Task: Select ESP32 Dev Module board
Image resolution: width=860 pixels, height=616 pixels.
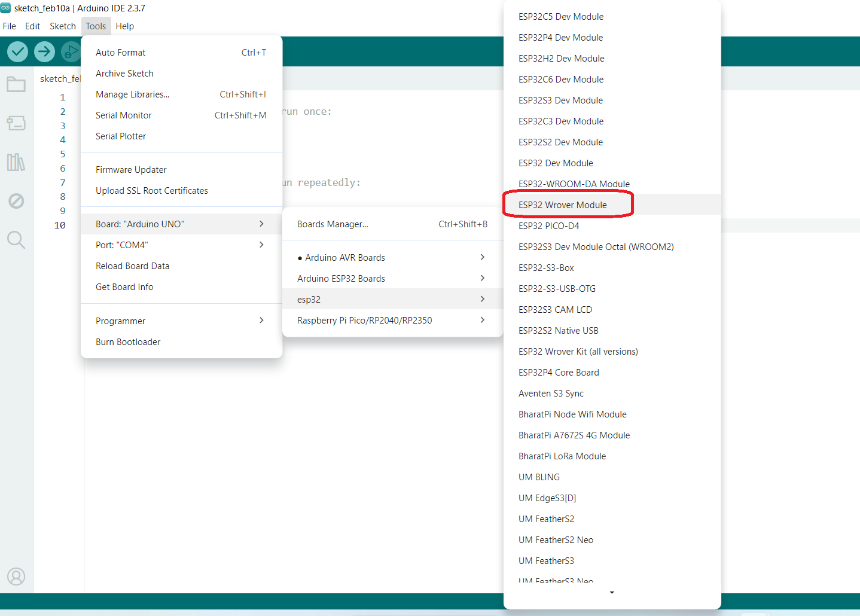Action: coord(612,163)
